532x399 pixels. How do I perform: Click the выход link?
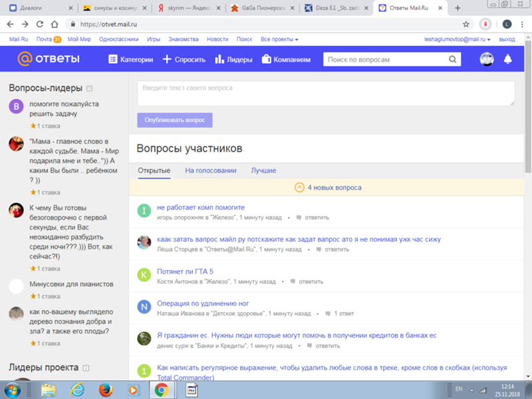507,39
